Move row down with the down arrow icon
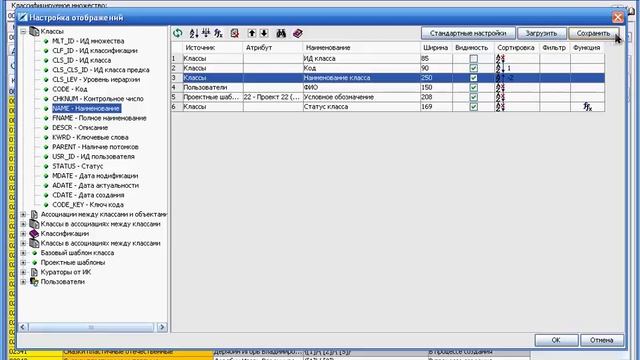 coord(264,33)
